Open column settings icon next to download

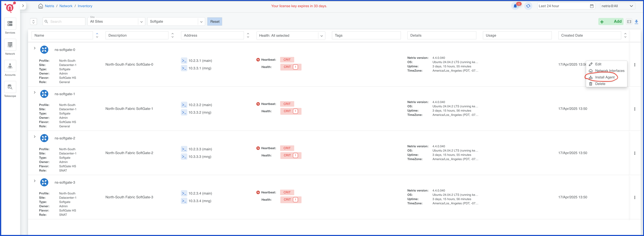629,22
